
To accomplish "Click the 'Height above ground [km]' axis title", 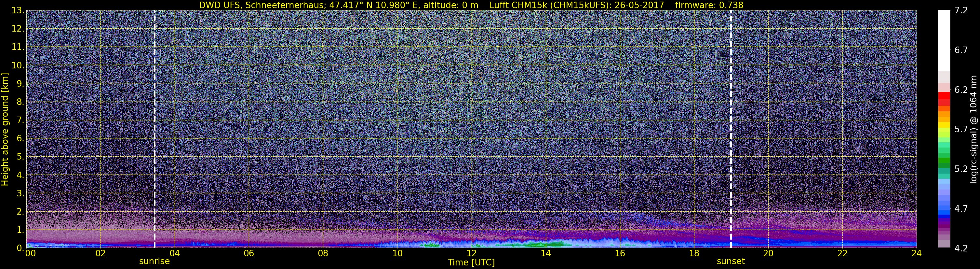I will point(5,130).
